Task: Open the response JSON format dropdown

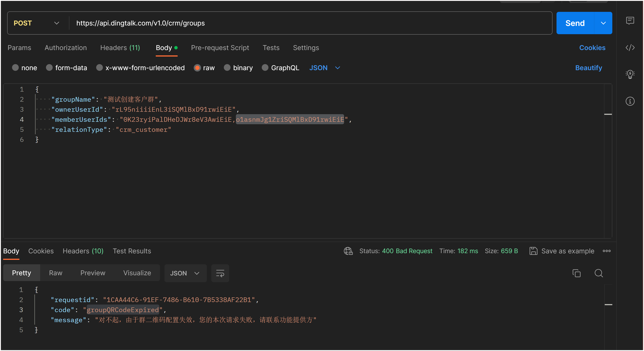Action: point(185,273)
